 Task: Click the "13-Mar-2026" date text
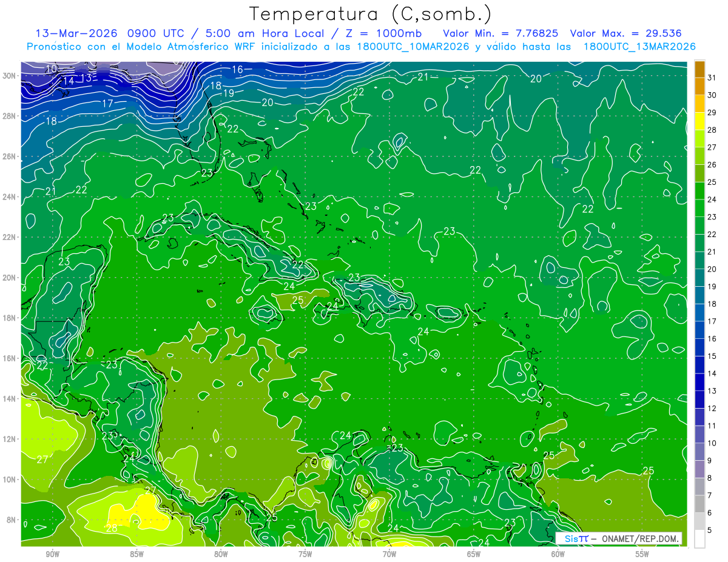[x=77, y=33]
